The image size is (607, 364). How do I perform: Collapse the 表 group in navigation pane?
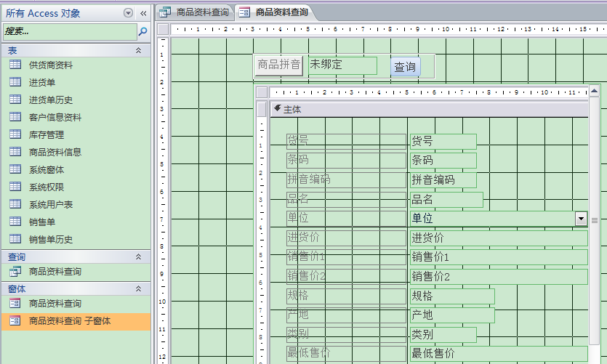[138, 50]
